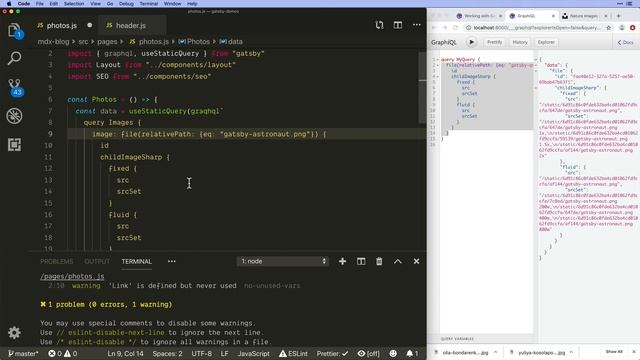Select terminal from the '1: node' dropdown
The image size is (640, 360).
283,261
